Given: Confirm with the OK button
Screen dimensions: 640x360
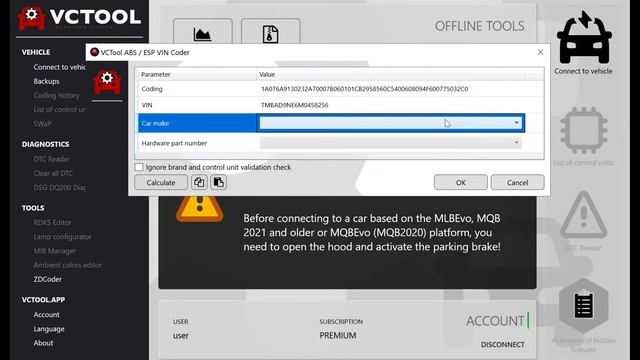Looking at the screenshot, I should tap(460, 182).
